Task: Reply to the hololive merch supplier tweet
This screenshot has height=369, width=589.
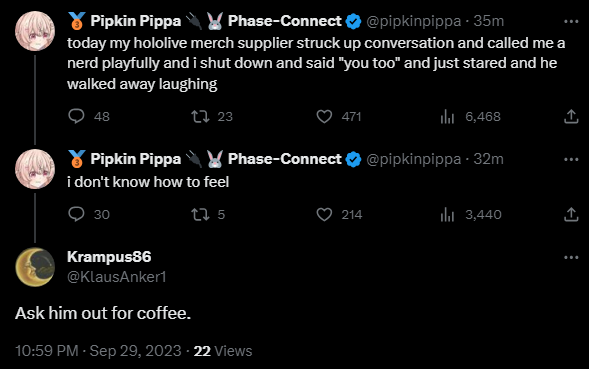Action: pos(76,116)
